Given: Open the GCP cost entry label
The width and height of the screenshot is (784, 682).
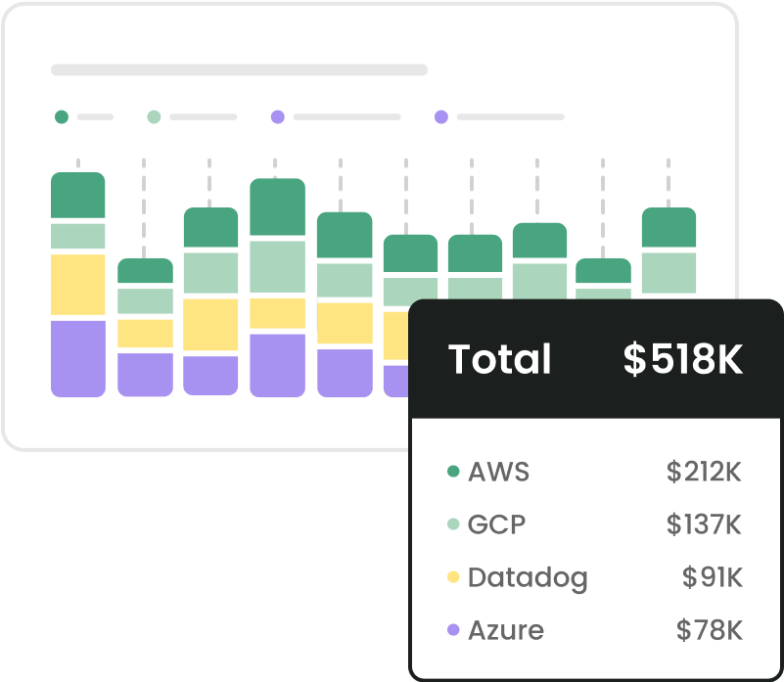Looking at the screenshot, I should coord(496,524).
